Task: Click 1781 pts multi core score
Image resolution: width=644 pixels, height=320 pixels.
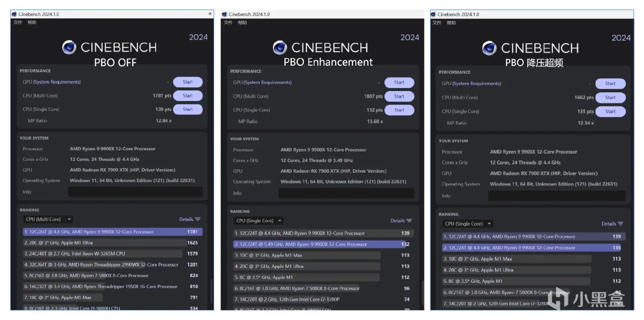Action: (162, 95)
